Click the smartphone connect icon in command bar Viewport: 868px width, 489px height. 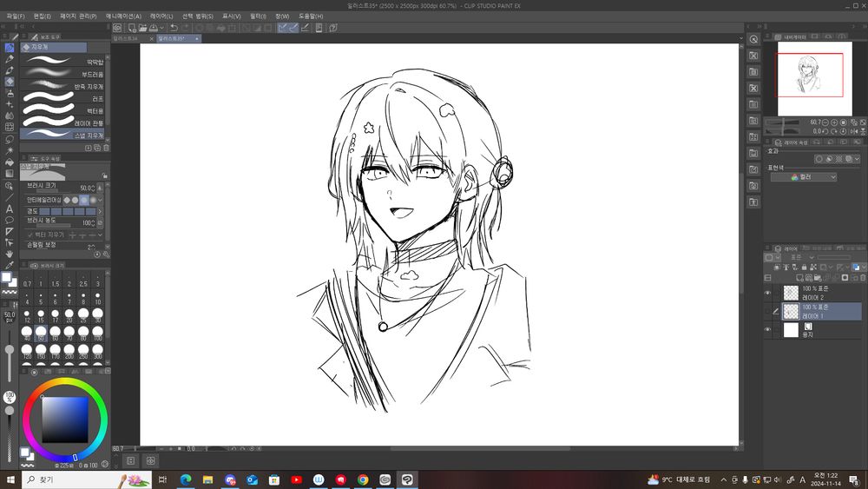(319, 28)
